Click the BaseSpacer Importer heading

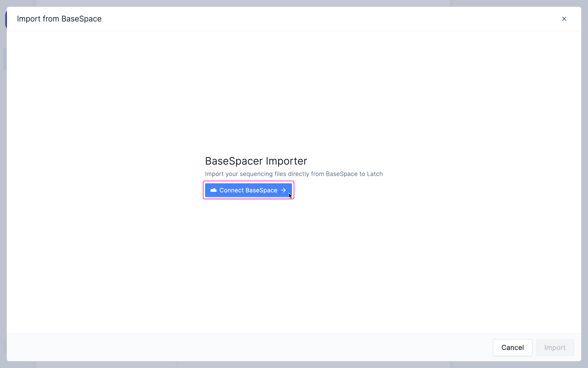[x=256, y=161]
